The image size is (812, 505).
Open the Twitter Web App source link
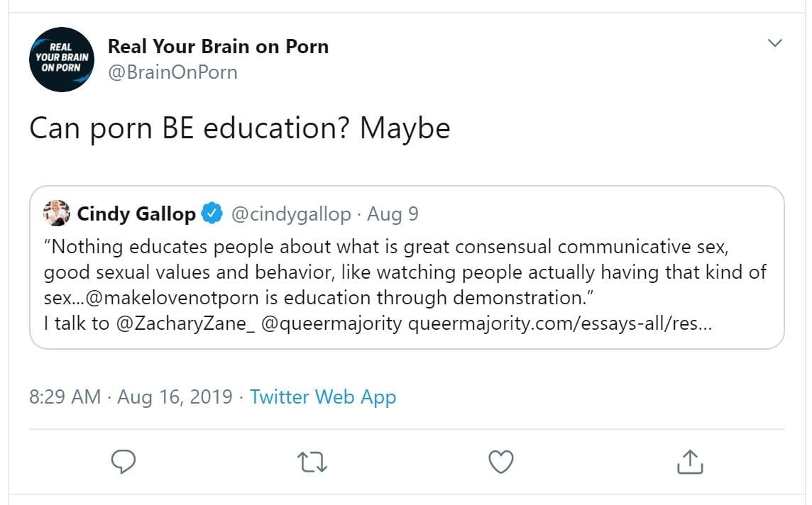point(323,396)
